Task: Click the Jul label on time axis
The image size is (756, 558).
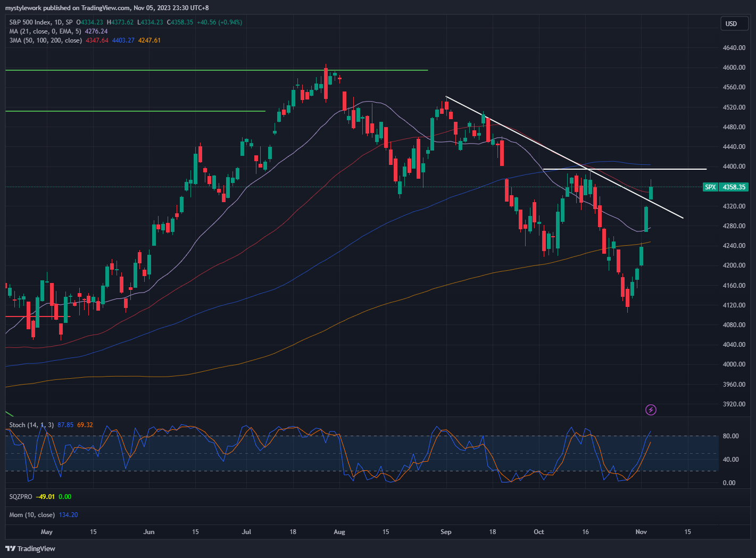Action: coord(246,532)
